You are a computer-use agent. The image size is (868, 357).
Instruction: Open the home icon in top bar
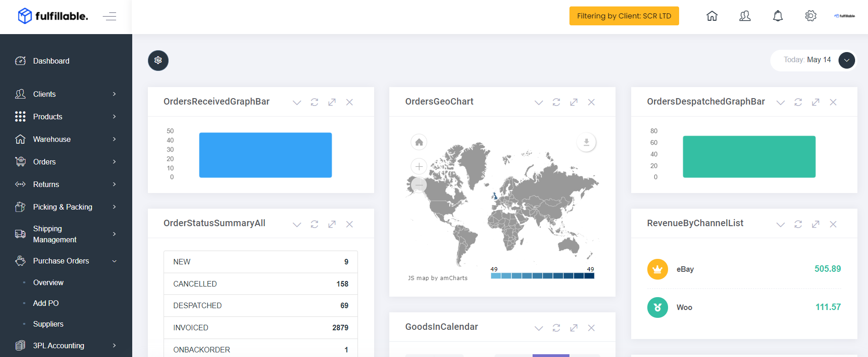point(712,16)
